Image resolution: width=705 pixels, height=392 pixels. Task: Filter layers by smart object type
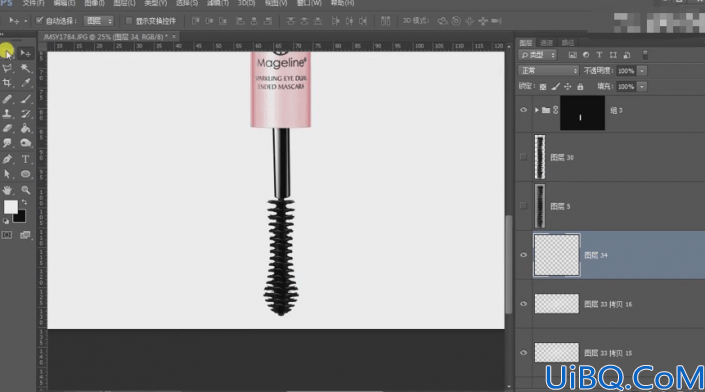coord(627,55)
